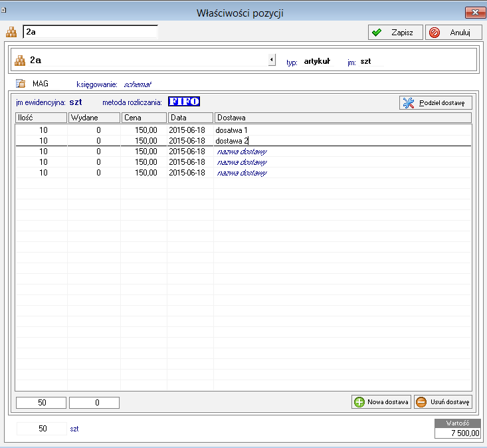Open the schemat accounting link
487x448 pixels.
[138, 84]
